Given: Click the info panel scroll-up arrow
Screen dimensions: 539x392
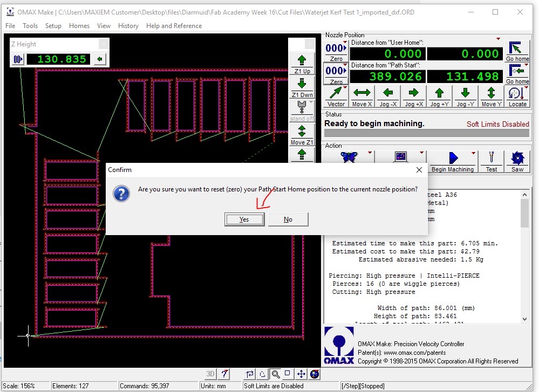Looking at the screenshot, I should (524, 195).
